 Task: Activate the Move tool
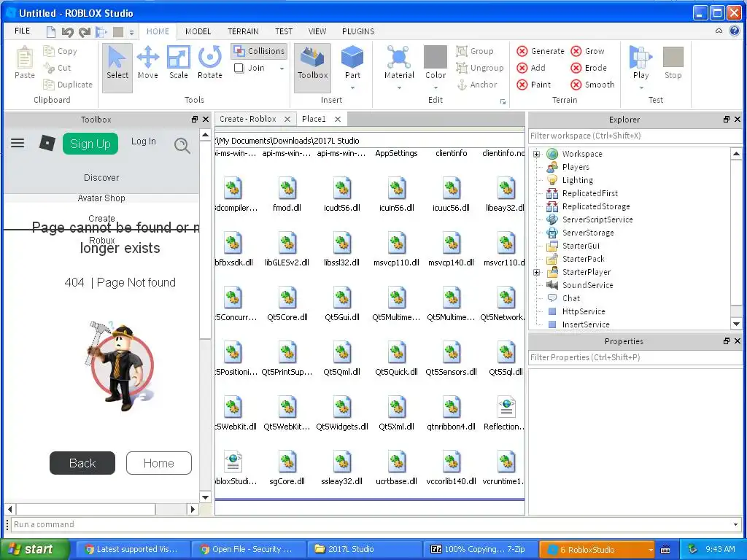pyautogui.click(x=147, y=63)
